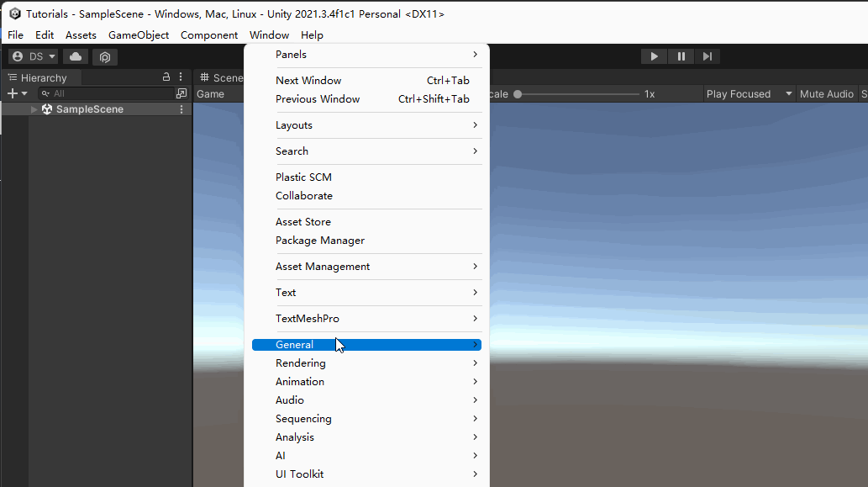Open the Play Focused dropdown

[x=750, y=94]
